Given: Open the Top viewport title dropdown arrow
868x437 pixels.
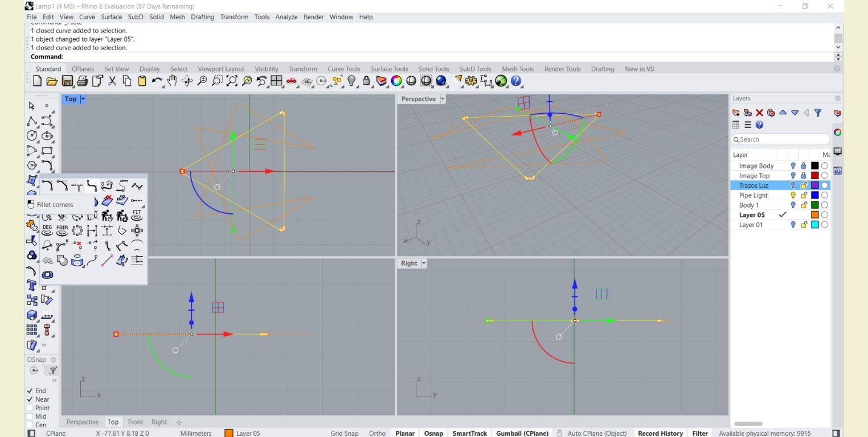Looking at the screenshot, I should (x=83, y=99).
